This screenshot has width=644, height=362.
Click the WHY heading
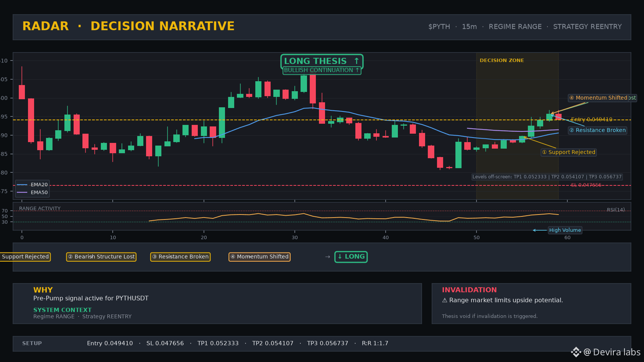pyautogui.click(x=43, y=290)
